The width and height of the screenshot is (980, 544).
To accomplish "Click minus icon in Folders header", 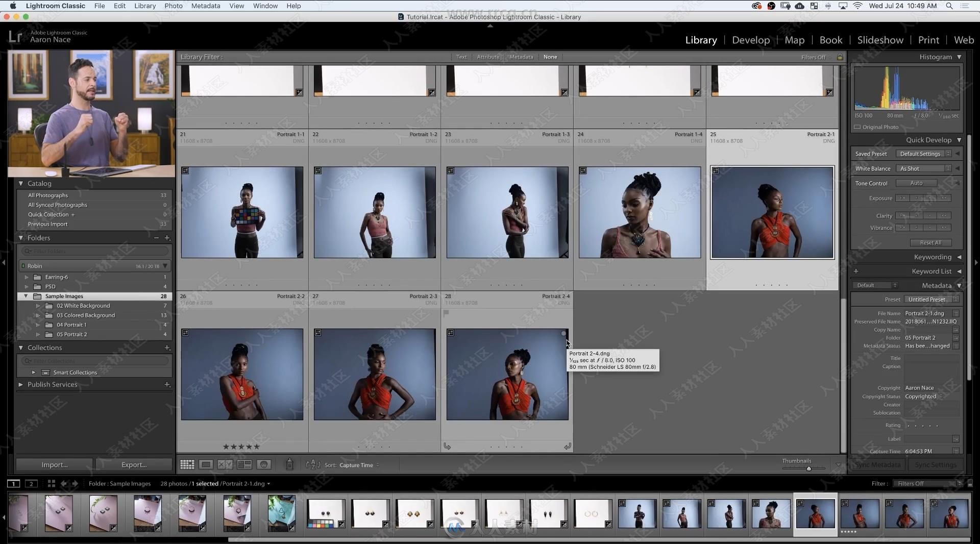I will tap(156, 238).
